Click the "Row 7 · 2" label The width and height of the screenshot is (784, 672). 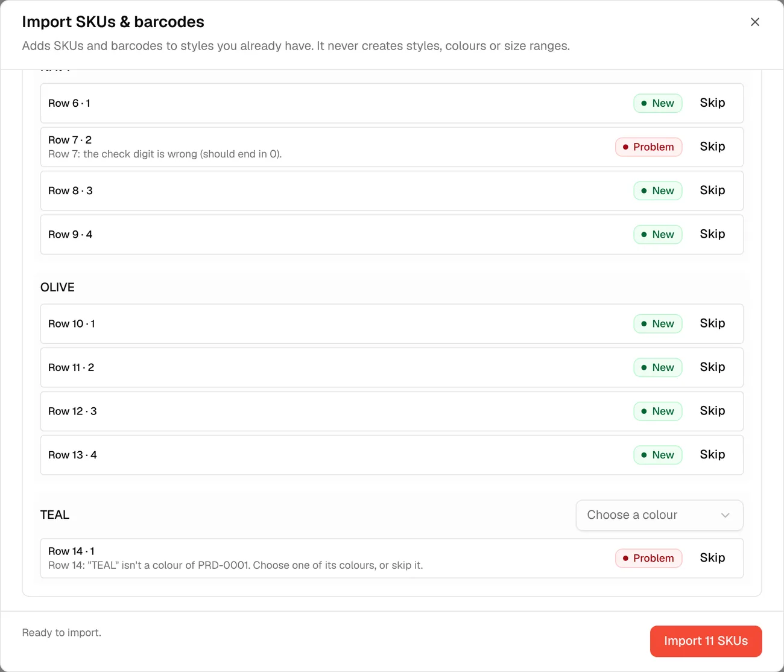tap(70, 140)
